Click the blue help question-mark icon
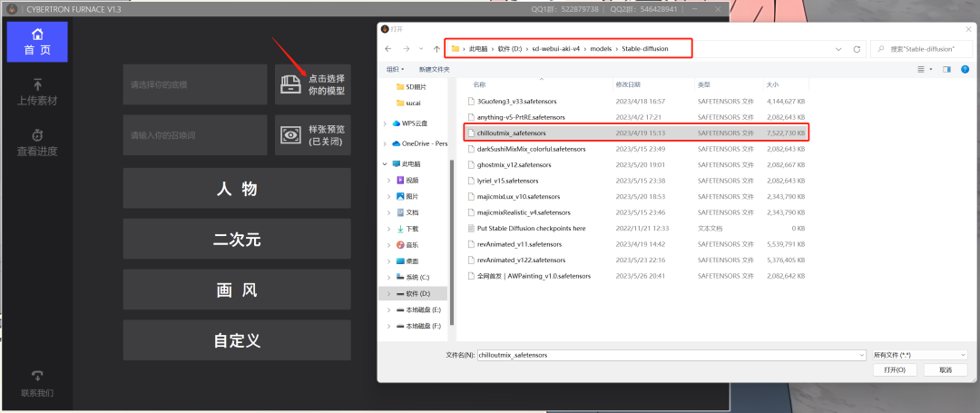980x413 pixels. coord(965,69)
